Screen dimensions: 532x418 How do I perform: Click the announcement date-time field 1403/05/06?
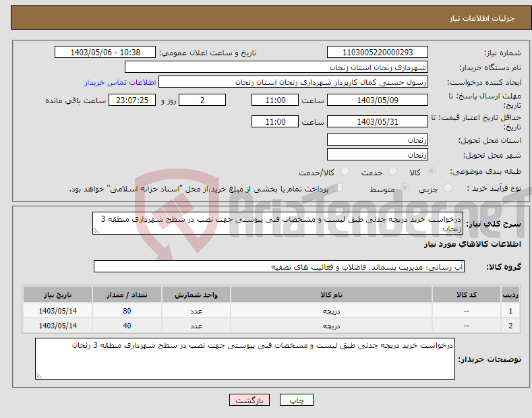(105, 53)
